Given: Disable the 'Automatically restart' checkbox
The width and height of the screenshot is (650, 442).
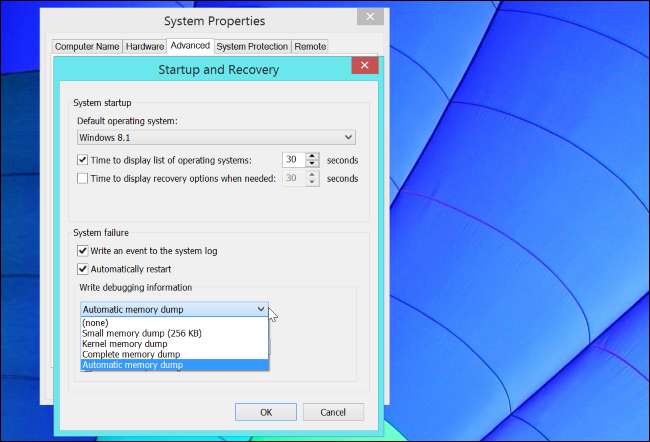Looking at the screenshot, I should point(83,269).
